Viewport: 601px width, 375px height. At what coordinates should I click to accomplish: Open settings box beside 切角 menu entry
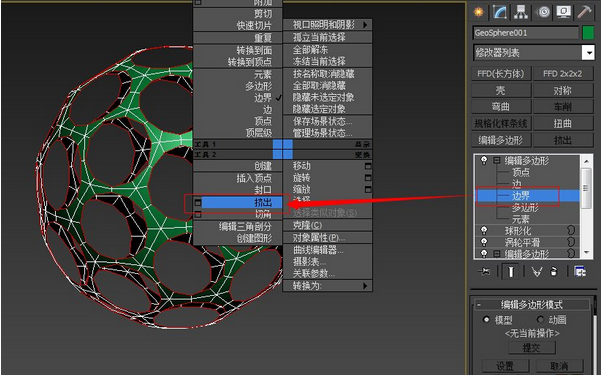[x=198, y=214]
